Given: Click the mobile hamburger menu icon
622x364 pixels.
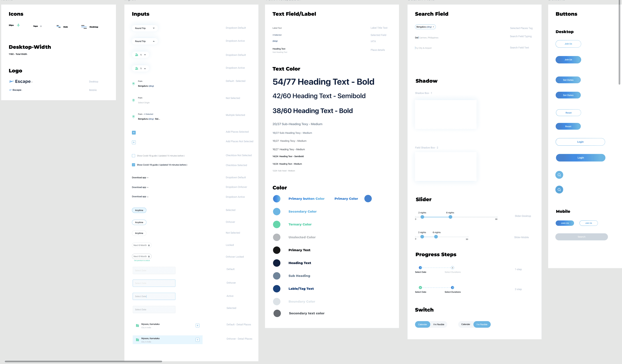Looking at the screenshot, I should (58, 27).
